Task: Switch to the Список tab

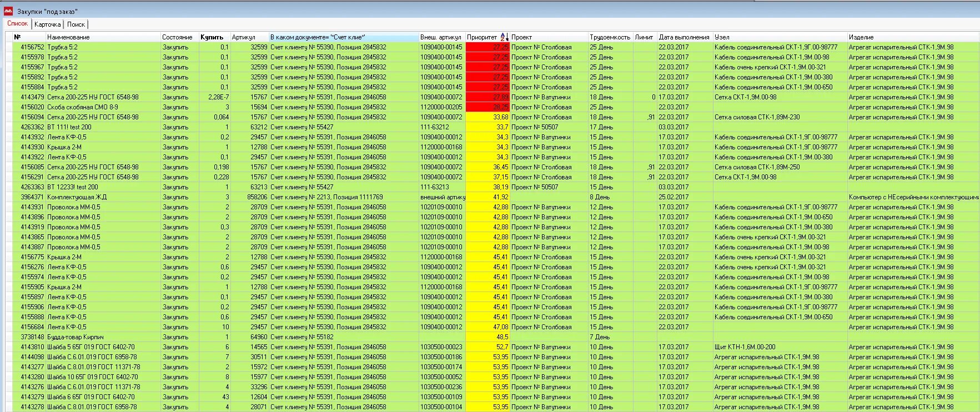Action: click(x=17, y=24)
